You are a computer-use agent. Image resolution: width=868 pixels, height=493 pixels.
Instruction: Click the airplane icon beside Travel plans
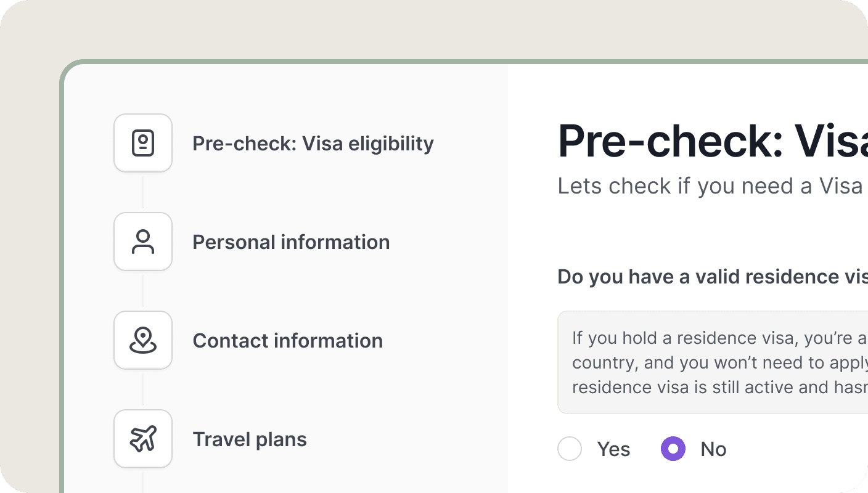(143, 439)
